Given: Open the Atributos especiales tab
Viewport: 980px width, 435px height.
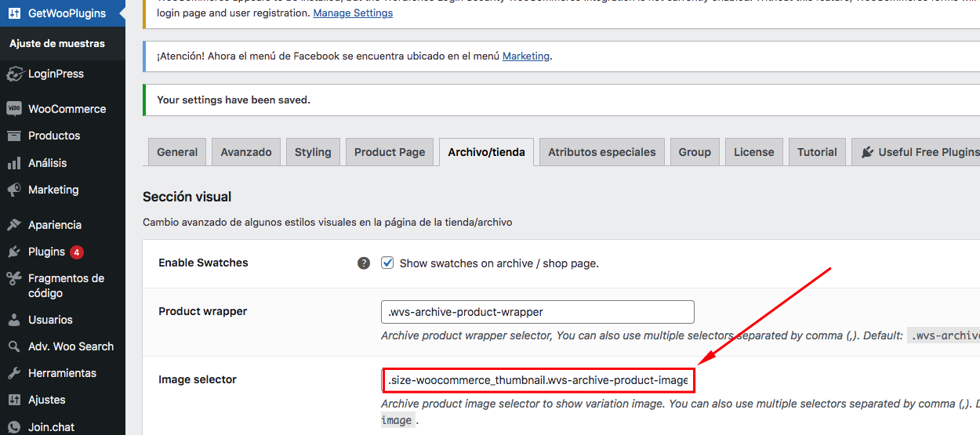Looking at the screenshot, I should click(602, 152).
